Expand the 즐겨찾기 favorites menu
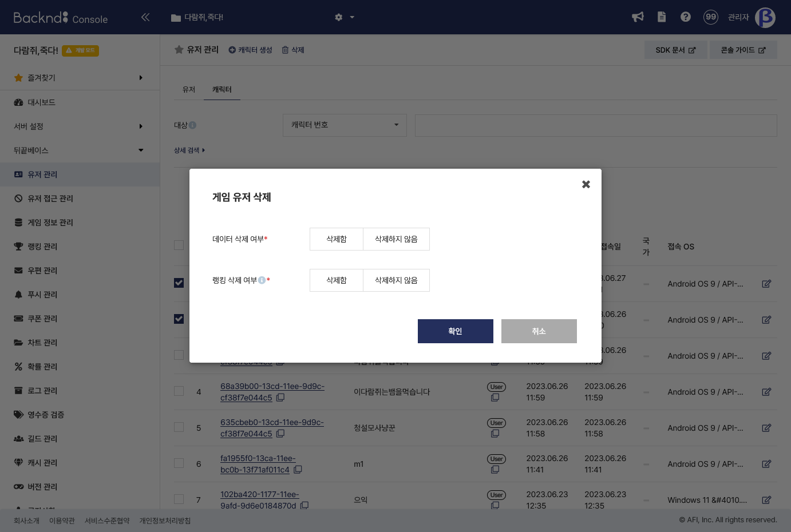This screenshot has width=791, height=532. [x=80, y=78]
